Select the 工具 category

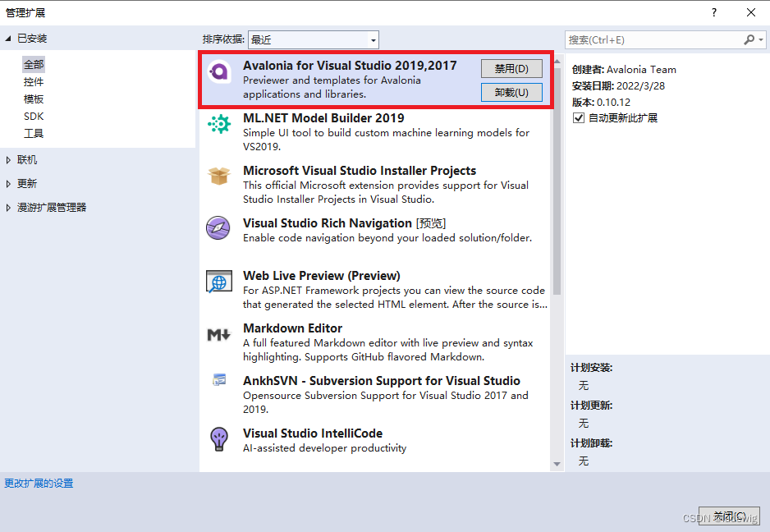click(34, 134)
